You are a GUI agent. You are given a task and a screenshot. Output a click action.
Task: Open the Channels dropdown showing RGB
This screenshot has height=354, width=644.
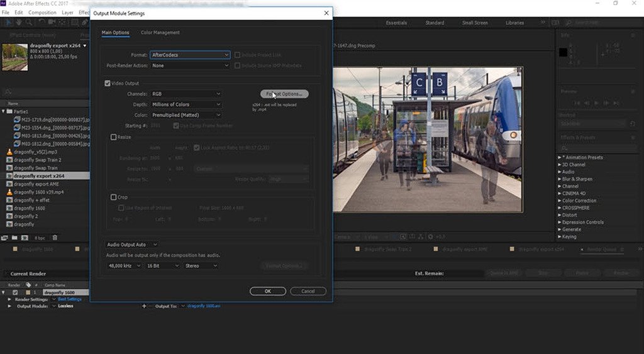tap(186, 94)
